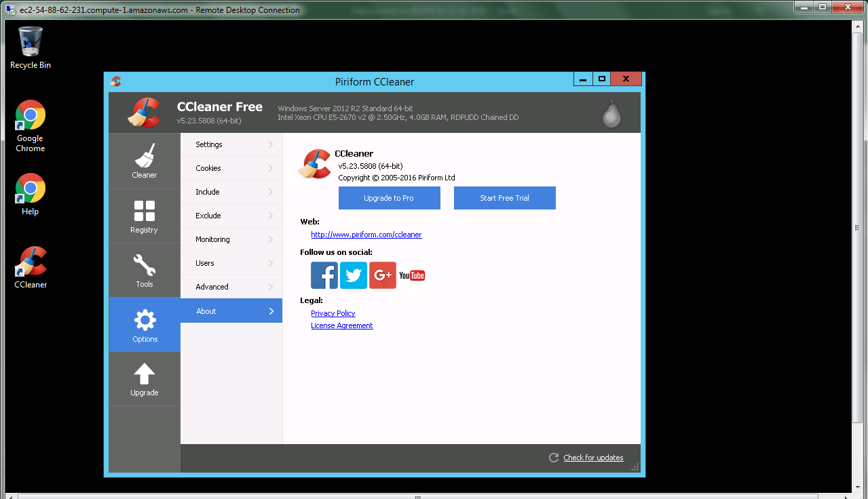Select the Monitoring menu entry
The image size is (868, 499).
click(231, 239)
